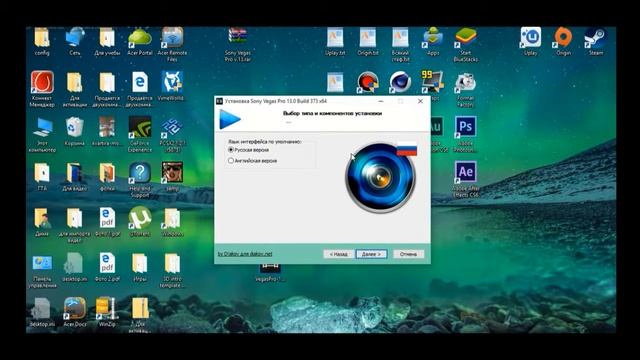Click the Назад (Back) button
This screenshot has width=640, height=360.
tap(338, 254)
